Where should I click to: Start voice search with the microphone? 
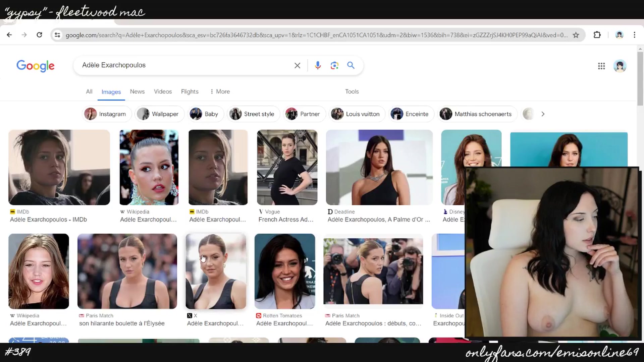318,65
